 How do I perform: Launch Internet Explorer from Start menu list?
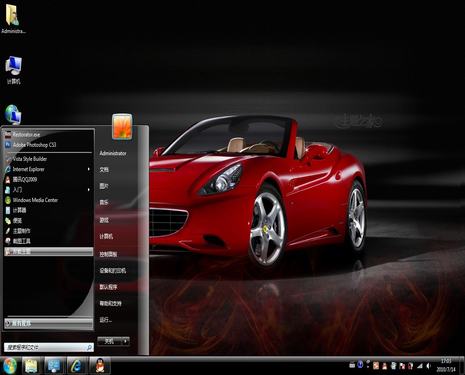(x=49, y=169)
